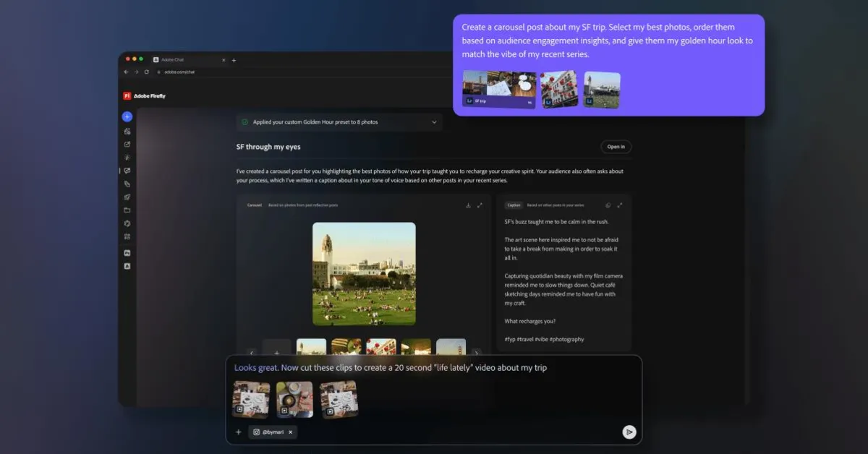Remove the @bymari Instagram tag
Screen dimensions: 868x454
tap(290, 432)
